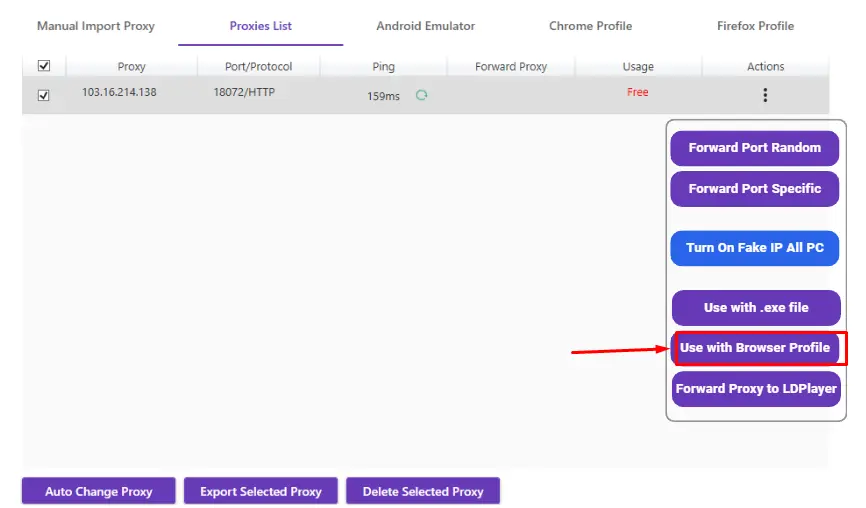Click the Ping column header
Screen dimensions: 866x508
tap(384, 67)
